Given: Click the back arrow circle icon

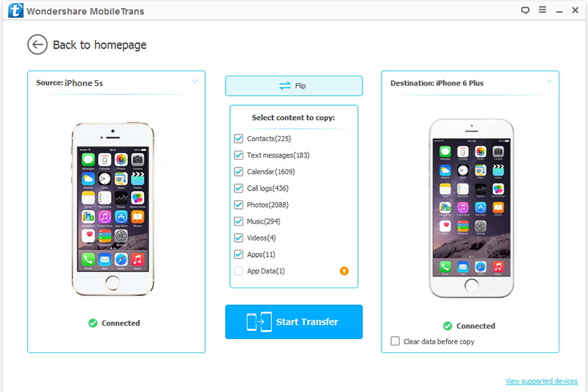Looking at the screenshot, I should click(x=37, y=45).
